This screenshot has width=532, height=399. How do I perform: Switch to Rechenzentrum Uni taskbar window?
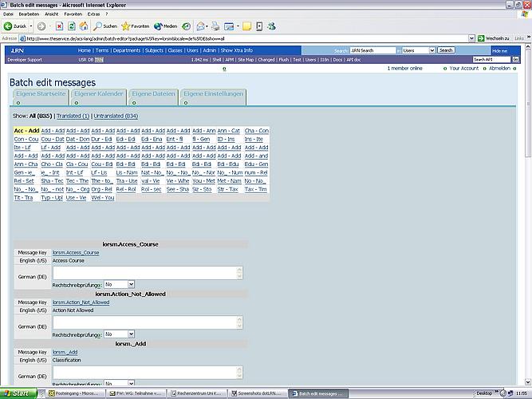pyautogui.click(x=197, y=393)
